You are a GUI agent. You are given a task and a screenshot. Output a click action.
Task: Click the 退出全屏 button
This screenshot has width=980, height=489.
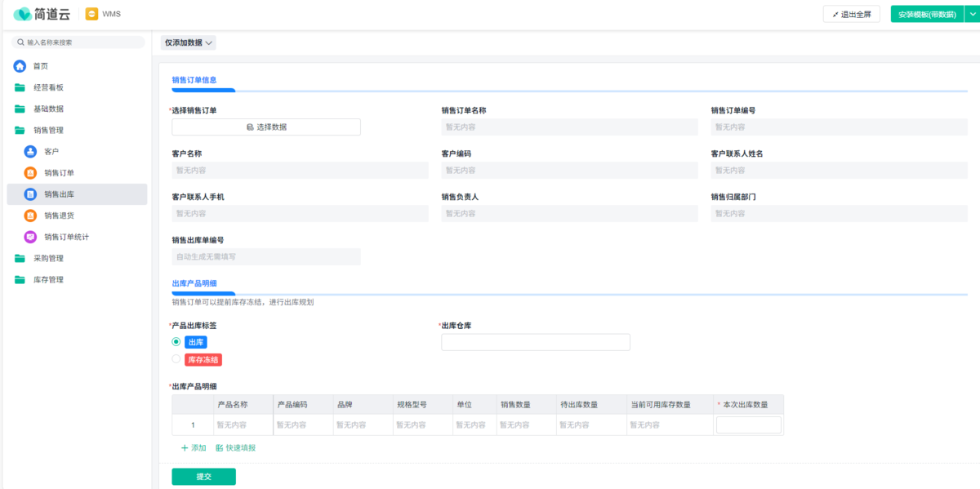851,14
